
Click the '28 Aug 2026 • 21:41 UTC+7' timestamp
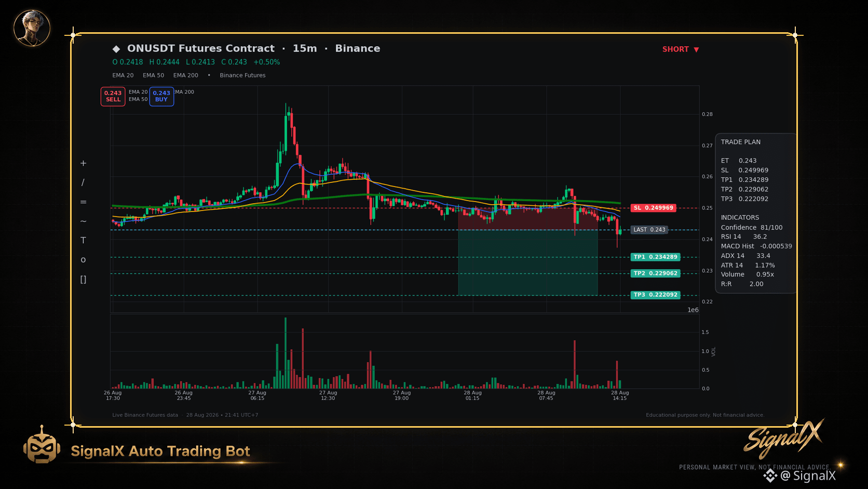(x=222, y=415)
